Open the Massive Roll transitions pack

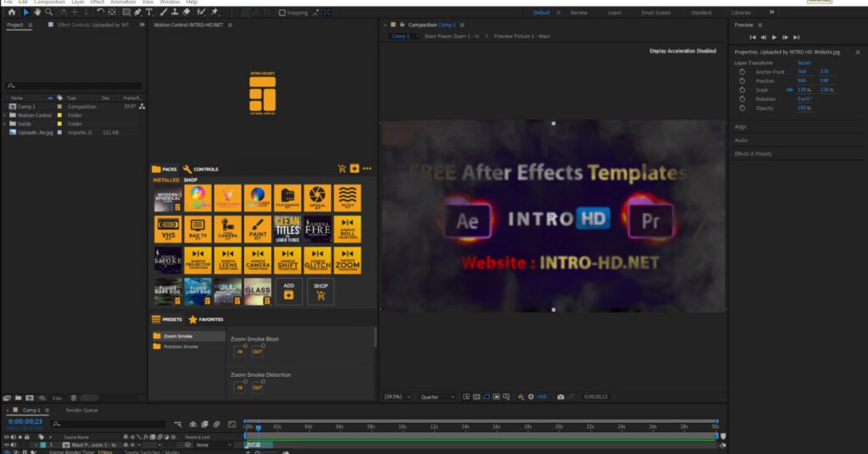pos(347,229)
